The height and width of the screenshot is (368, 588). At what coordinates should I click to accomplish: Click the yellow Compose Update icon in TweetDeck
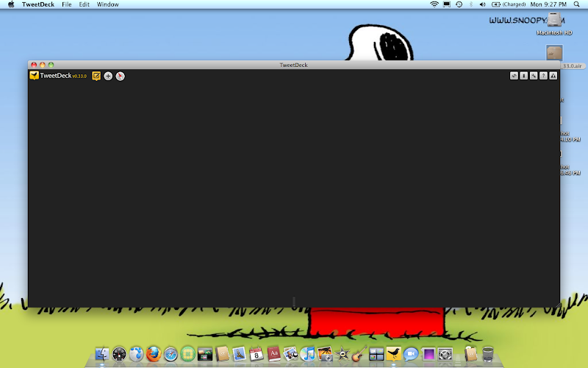click(x=96, y=77)
